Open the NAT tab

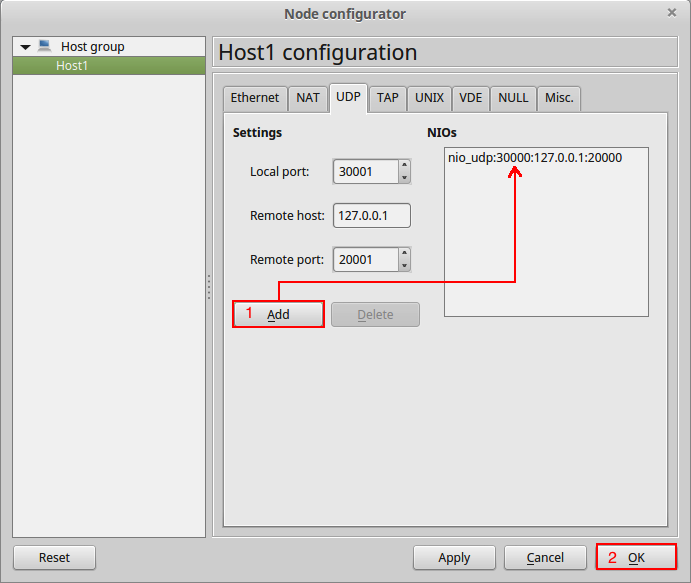tap(308, 98)
